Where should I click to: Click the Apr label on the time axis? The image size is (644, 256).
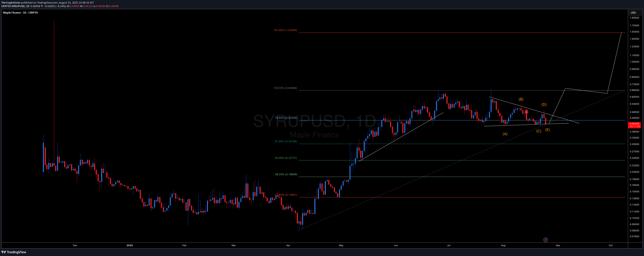pyautogui.click(x=288, y=246)
